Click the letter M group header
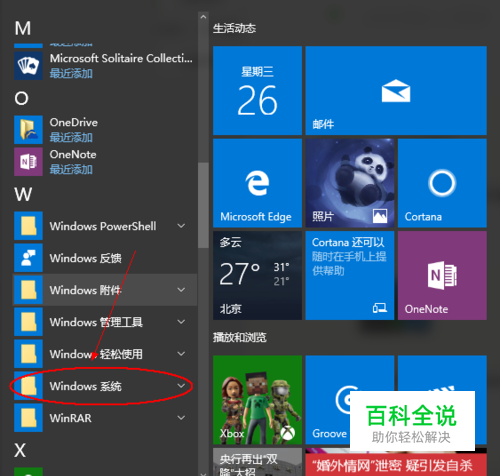 coord(23,28)
